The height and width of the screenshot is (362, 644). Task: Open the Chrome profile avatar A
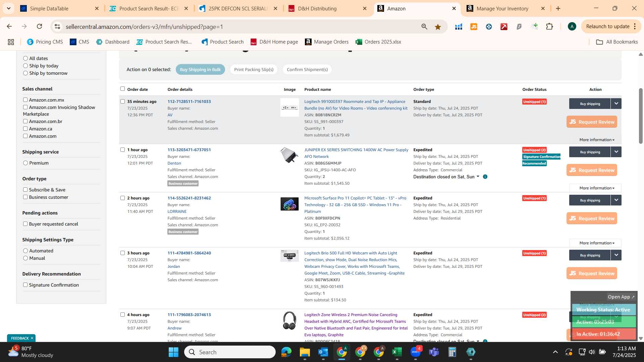click(572, 26)
